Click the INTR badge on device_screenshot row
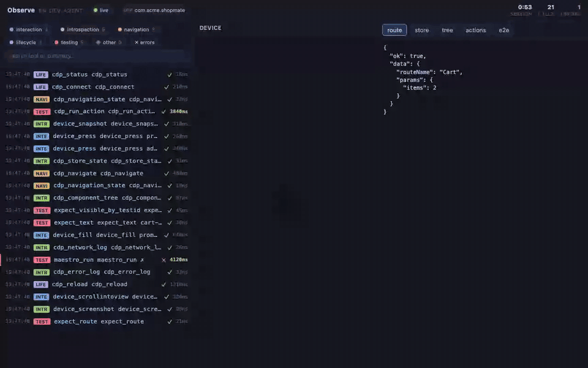Viewport: 588px width, 368px height. coord(41,309)
